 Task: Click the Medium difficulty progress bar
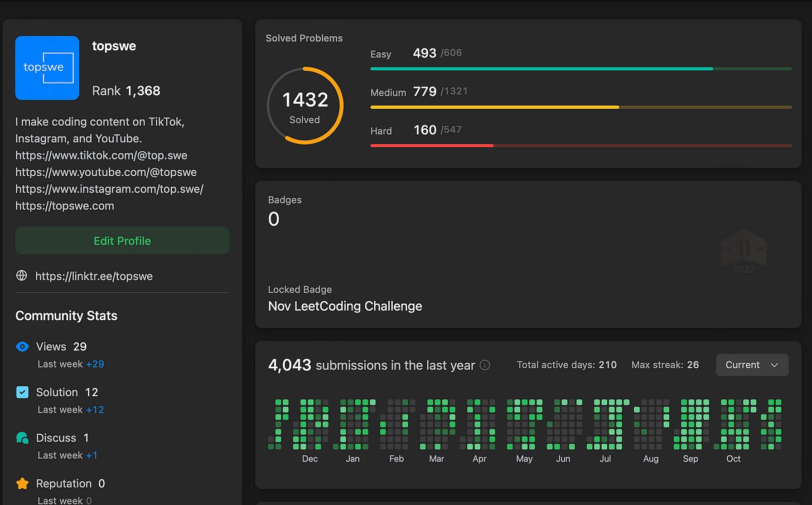pos(581,107)
